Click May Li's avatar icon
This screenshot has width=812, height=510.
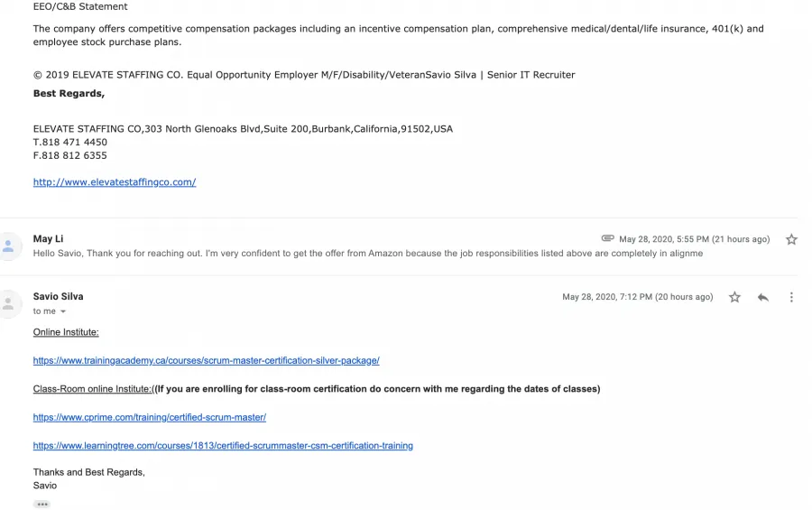coord(9,246)
